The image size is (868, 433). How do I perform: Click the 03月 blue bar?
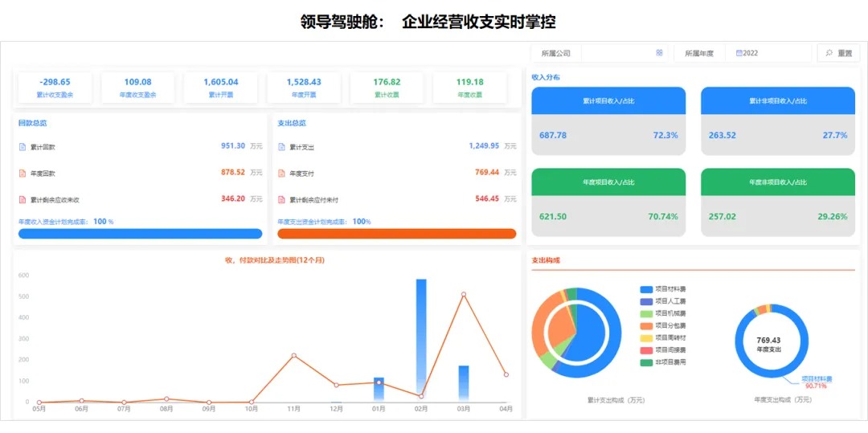tap(464, 383)
